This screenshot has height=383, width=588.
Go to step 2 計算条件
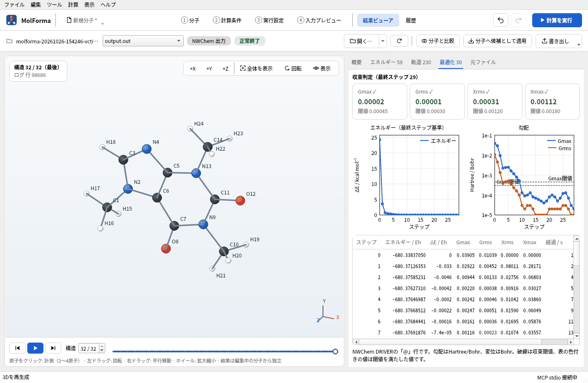click(227, 20)
